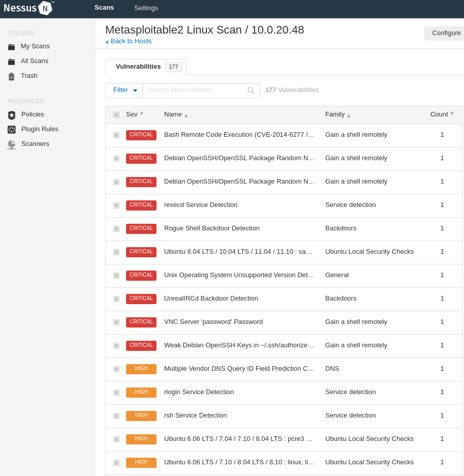Check the Rogue Shell Backdoor Detection checkbox

pyautogui.click(x=116, y=228)
